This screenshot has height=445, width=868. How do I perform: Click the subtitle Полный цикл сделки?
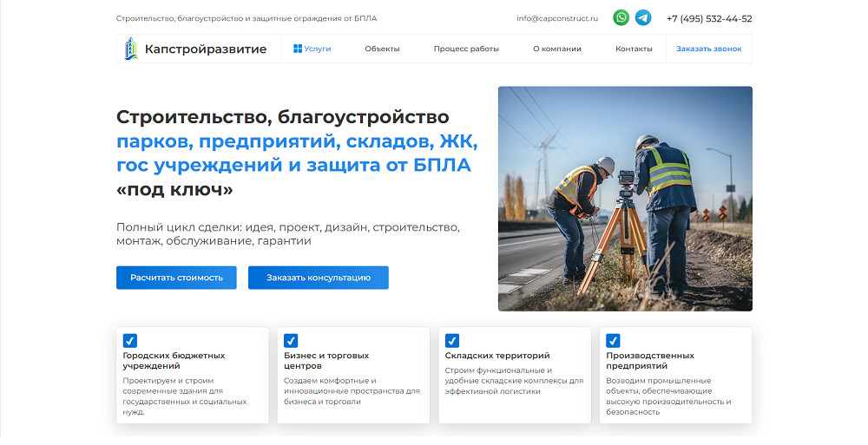(x=288, y=234)
